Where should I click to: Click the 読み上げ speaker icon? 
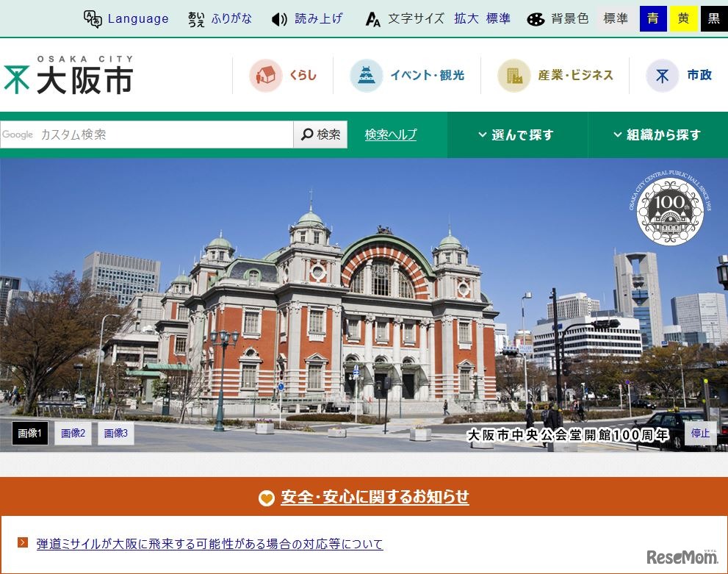click(279, 19)
